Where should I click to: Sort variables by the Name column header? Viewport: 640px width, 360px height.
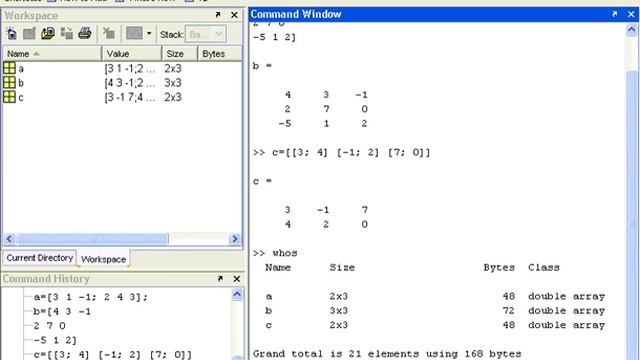click(52, 54)
